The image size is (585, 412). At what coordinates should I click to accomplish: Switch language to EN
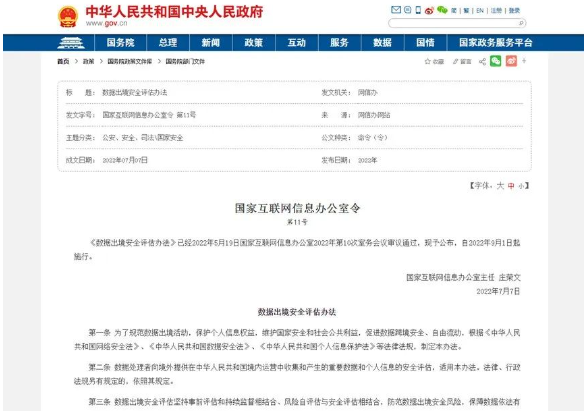click(480, 11)
